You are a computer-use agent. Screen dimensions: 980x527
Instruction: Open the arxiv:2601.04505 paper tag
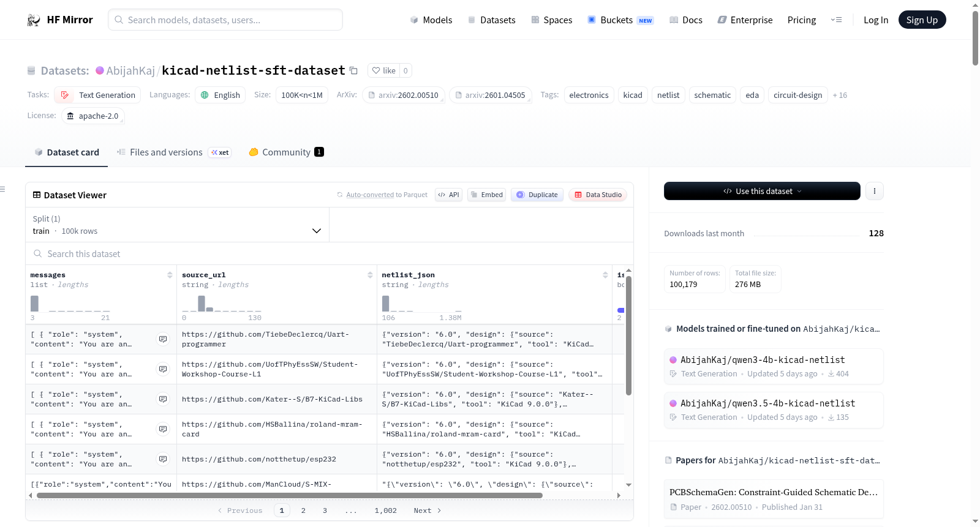click(x=491, y=95)
